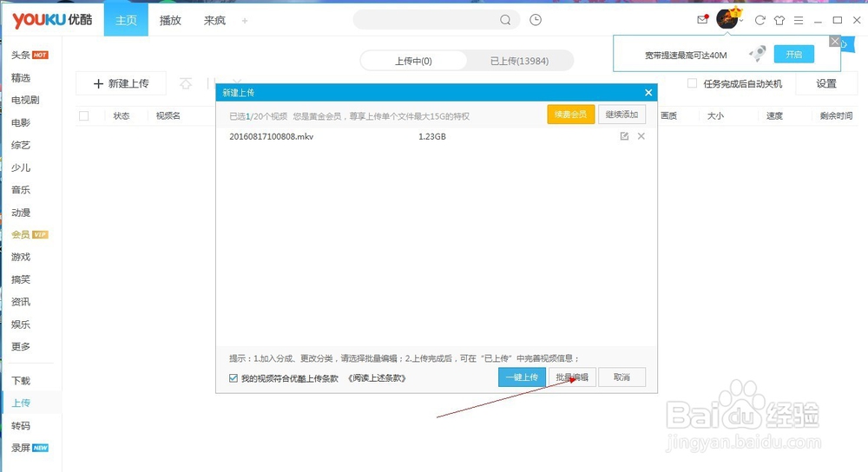This screenshot has width=868, height=472.
Task: Open 设置 in the upload toolbar
Action: 826,83
